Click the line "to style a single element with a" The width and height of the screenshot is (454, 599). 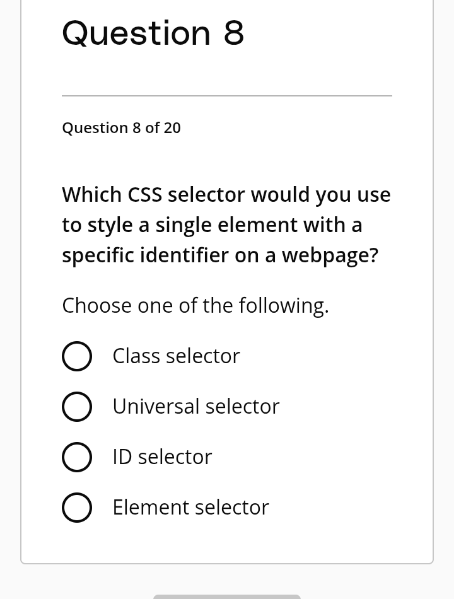tap(212, 225)
